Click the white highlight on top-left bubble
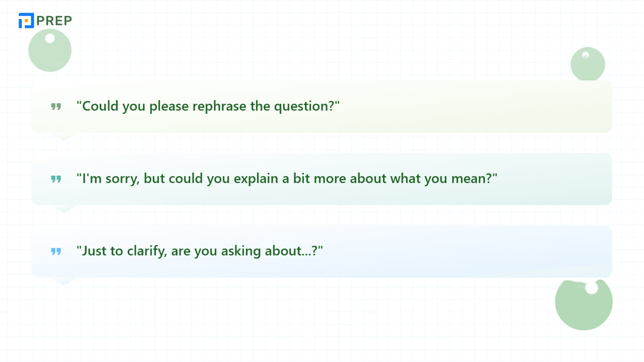Screen dimensions: 644x362 pos(50,38)
